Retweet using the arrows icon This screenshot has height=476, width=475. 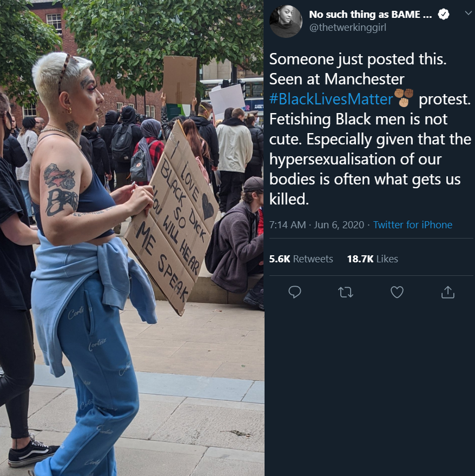pos(346,292)
